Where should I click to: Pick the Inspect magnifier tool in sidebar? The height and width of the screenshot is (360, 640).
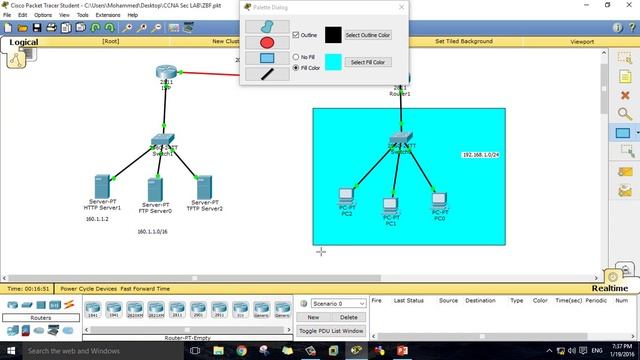[x=625, y=113]
